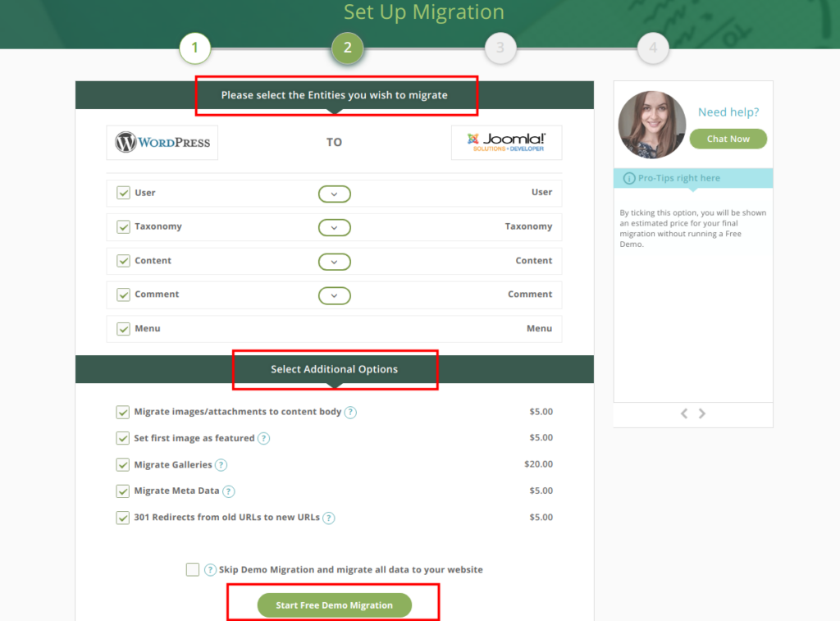840x621 pixels.
Task: Click the target Menu label
Action: point(539,328)
